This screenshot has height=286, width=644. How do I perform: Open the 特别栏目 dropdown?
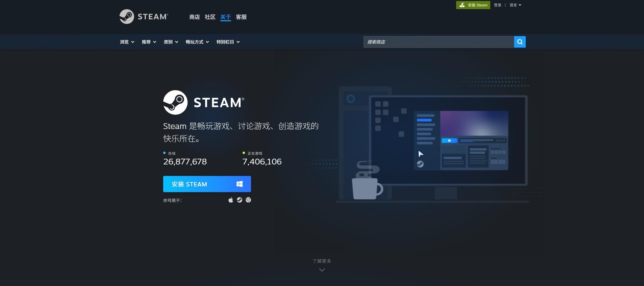(x=228, y=42)
